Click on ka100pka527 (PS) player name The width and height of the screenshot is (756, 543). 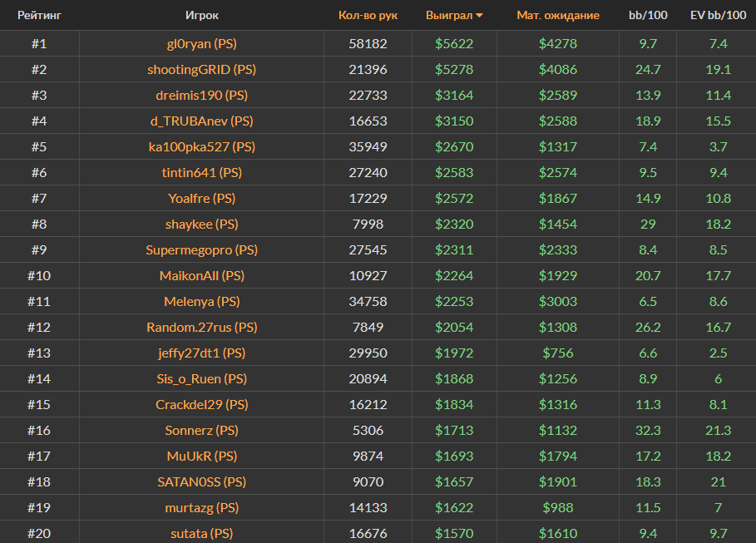tap(201, 146)
